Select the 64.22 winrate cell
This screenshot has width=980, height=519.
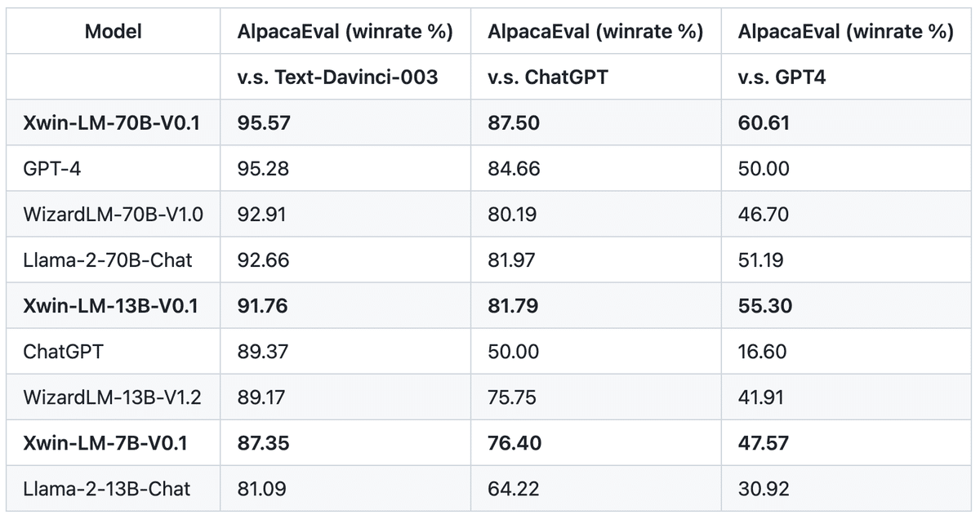pyautogui.click(x=513, y=489)
